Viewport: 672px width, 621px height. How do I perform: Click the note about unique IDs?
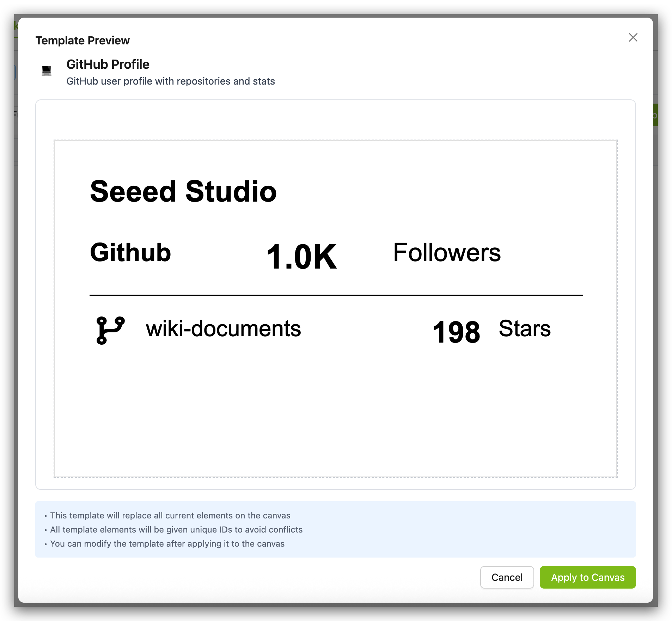[176, 529]
